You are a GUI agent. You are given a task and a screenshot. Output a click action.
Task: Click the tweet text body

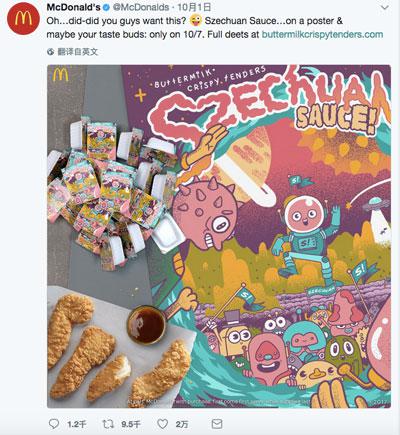(x=215, y=27)
